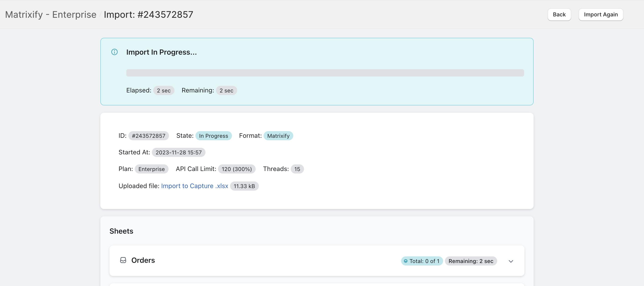The width and height of the screenshot is (644, 286).
Task: Click the Import Again button
Action: click(x=601, y=15)
